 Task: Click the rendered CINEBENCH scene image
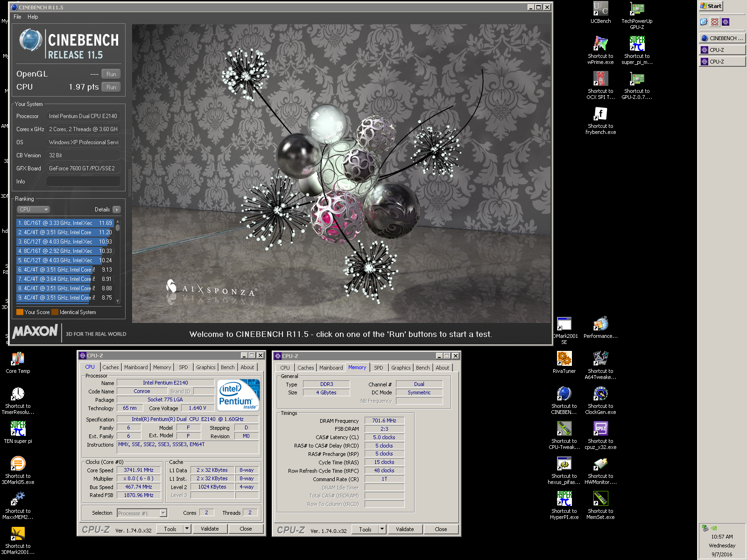[x=341, y=174]
